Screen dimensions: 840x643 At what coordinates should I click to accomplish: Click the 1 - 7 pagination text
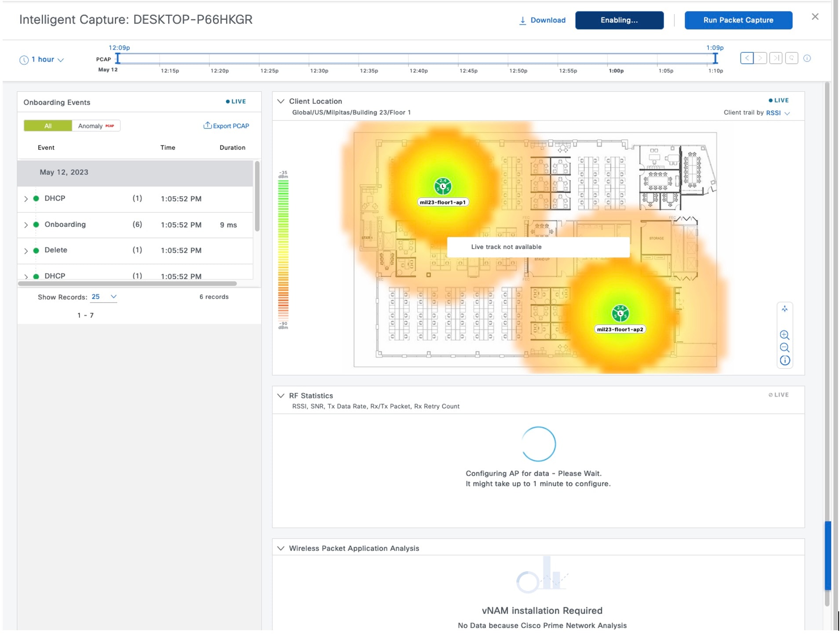[85, 315]
